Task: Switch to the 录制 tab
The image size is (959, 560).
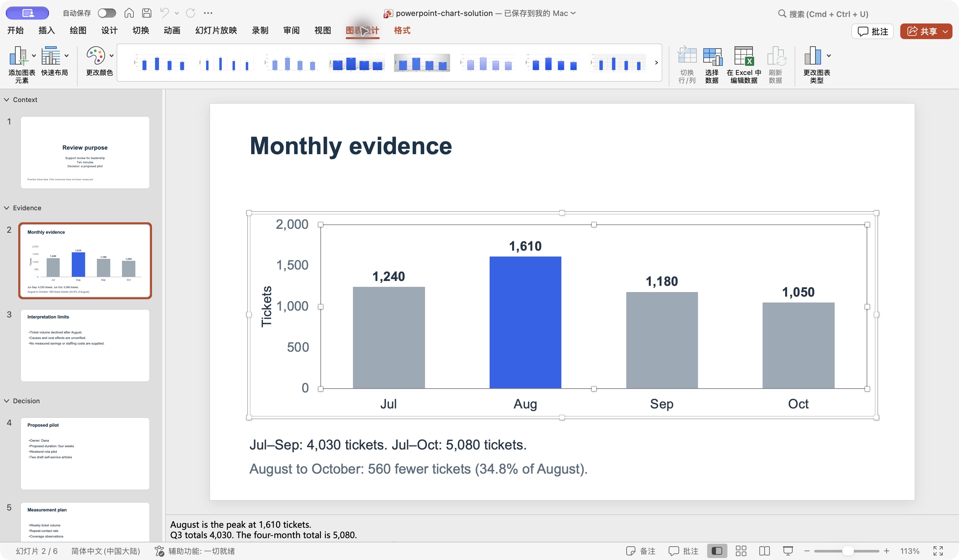Action: [x=260, y=30]
